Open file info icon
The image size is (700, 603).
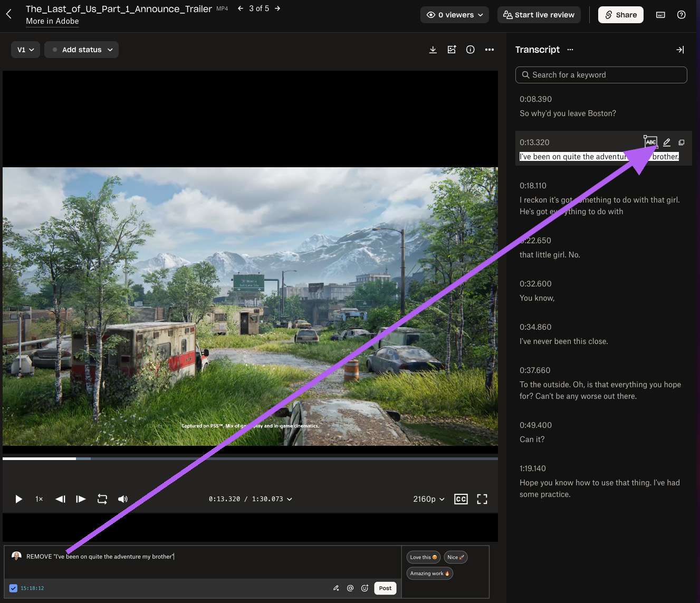coord(471,50)
